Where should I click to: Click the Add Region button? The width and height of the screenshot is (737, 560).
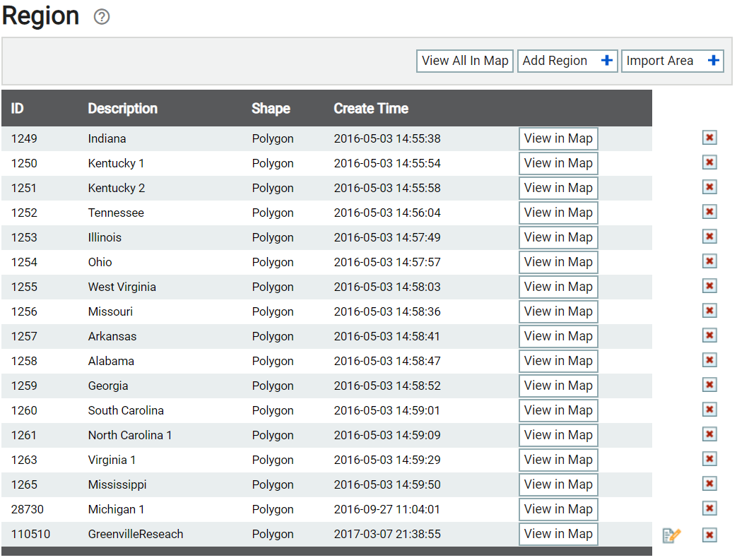click(x=567, y=61)
